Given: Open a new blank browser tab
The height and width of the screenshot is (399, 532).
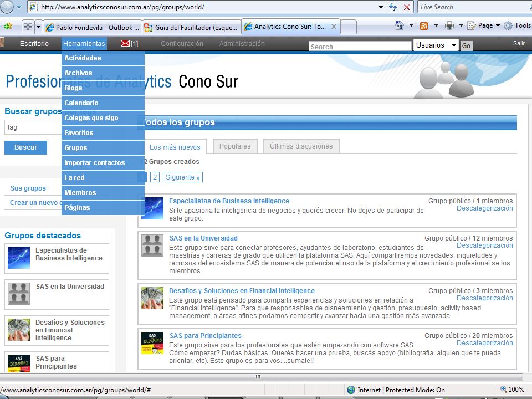Looking at the screenshot, I should pyautogui.click(x=349, y=27).
